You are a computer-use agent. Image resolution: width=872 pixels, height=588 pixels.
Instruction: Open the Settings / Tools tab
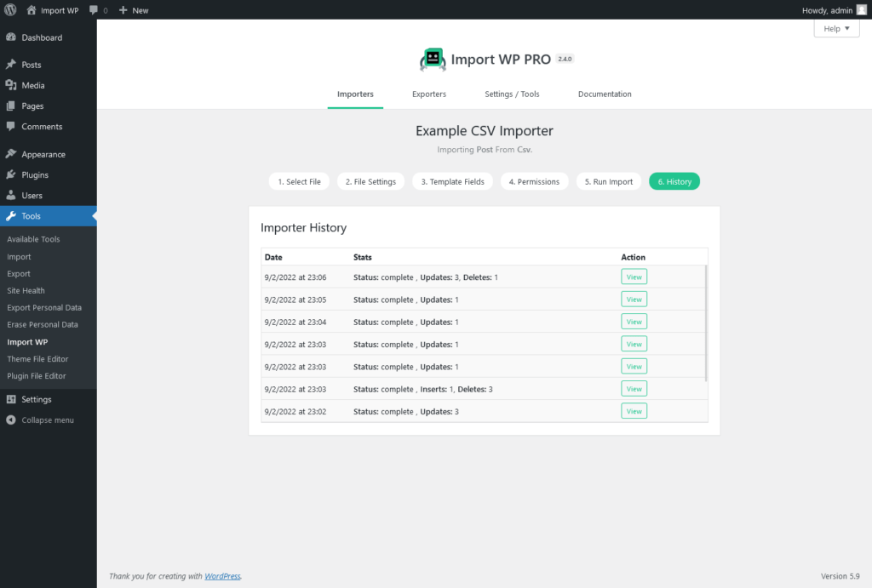[x=512, y=94]
